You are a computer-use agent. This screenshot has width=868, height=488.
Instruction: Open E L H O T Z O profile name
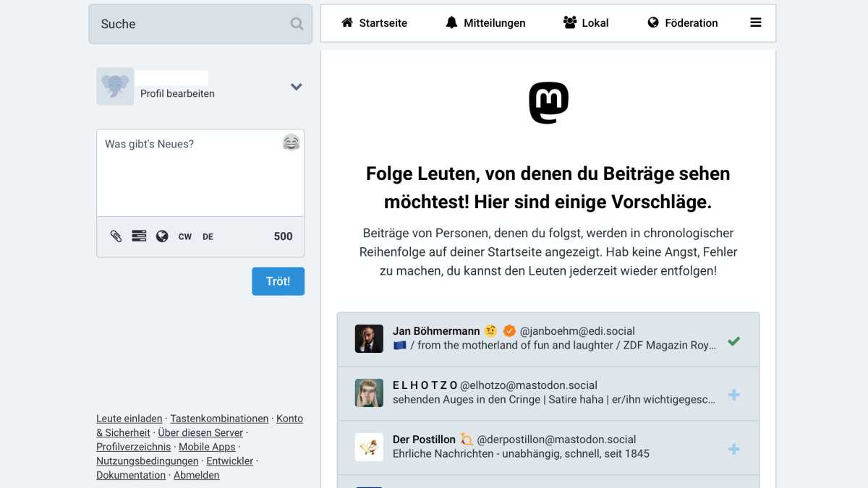pos(425,385)
